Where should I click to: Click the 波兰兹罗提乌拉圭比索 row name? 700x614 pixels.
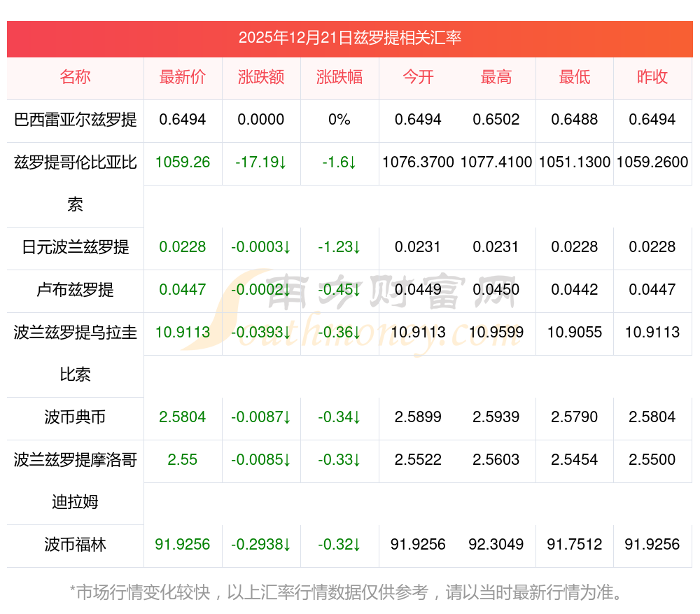point(75,333)
